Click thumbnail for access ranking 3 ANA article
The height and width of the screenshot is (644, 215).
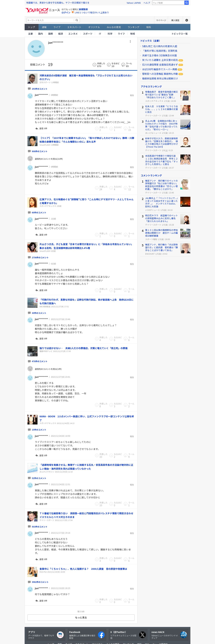click(185, 125)
